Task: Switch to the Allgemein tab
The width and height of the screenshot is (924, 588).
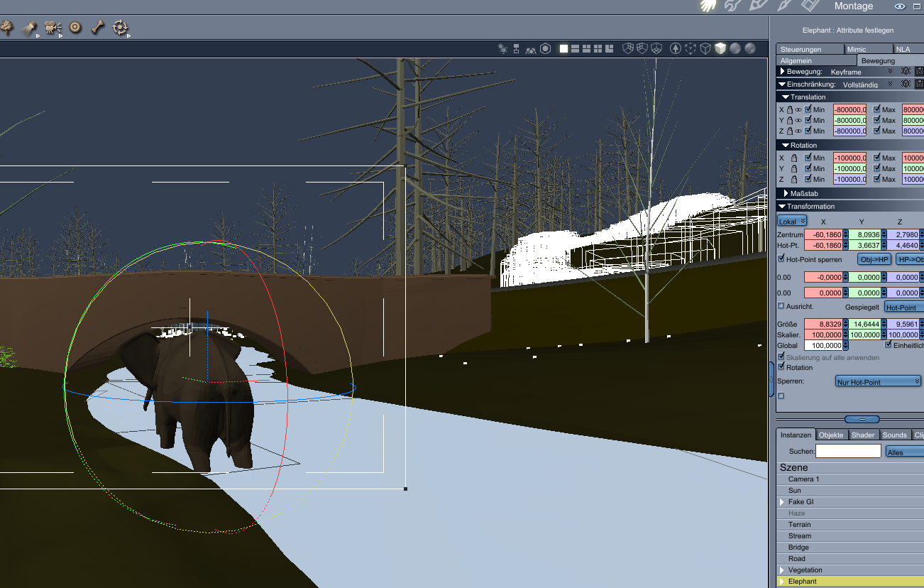Action: pyautogui.click(x=817, y=61)
